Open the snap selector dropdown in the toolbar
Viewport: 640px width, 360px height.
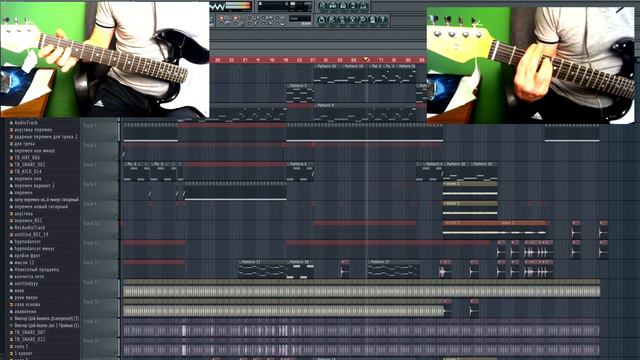(300, 18)
